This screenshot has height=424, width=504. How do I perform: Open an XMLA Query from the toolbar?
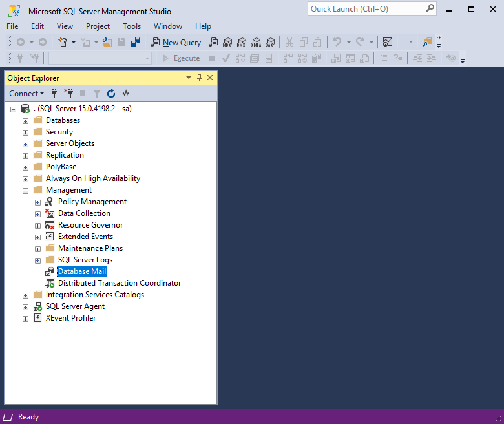pos(256,42)
